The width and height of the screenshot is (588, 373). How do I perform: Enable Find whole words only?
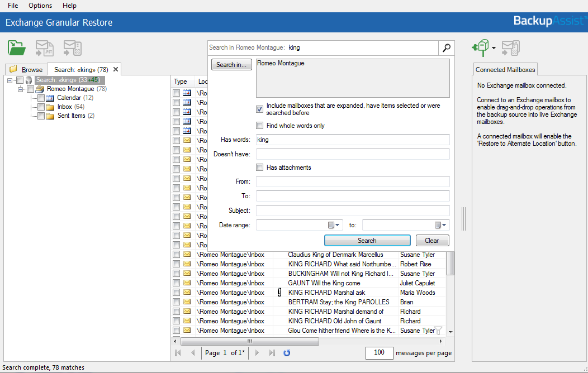[x=259, y=126]
